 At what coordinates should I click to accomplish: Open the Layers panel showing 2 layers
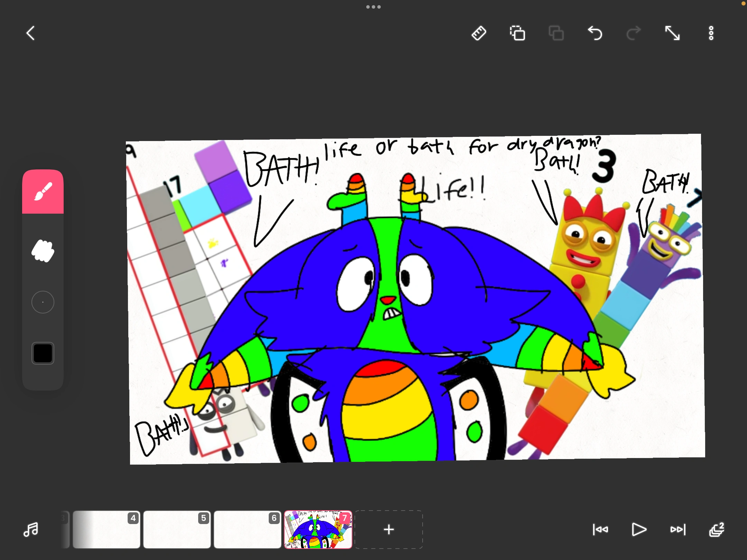tap(717, 529)
